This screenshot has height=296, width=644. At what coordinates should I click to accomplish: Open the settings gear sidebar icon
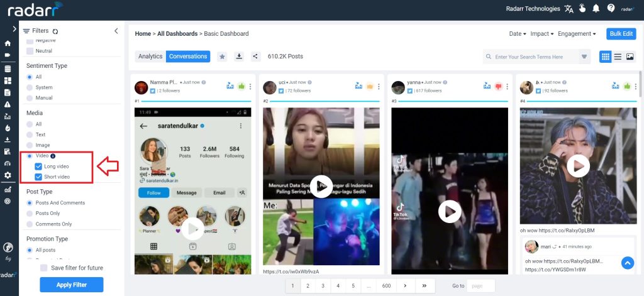click(x=8, y=175)
